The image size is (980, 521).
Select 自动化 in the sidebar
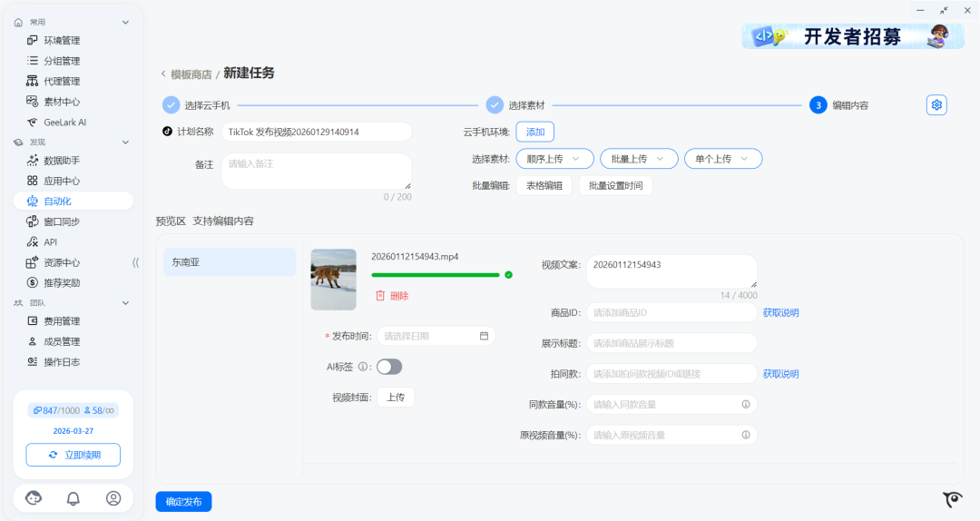(x=73, y=201)
